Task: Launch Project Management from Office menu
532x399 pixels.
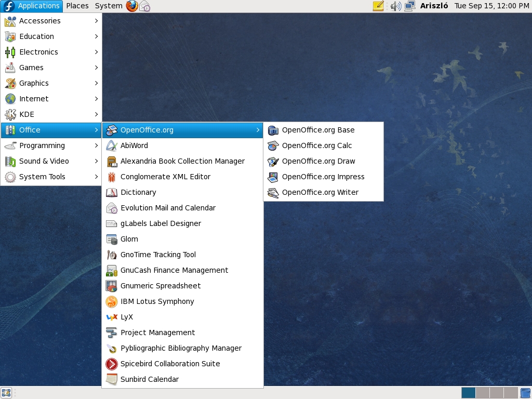Action: click(182, 333)
